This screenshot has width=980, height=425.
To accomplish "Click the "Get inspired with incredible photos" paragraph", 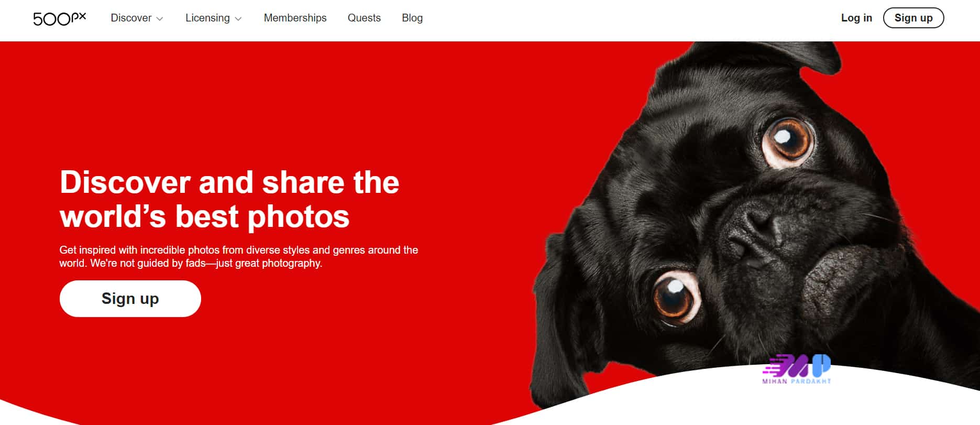I will 238,256.
